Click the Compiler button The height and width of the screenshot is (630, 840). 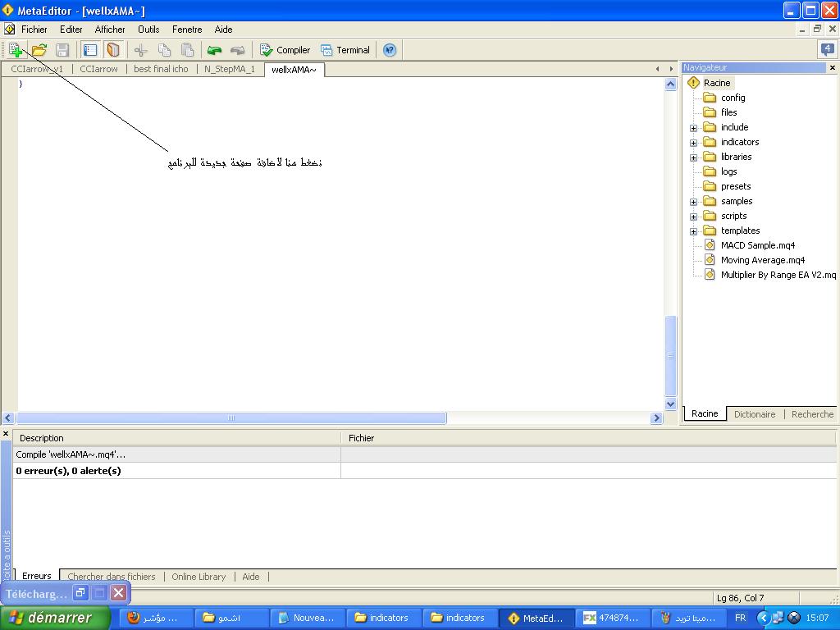pos(285,50)
